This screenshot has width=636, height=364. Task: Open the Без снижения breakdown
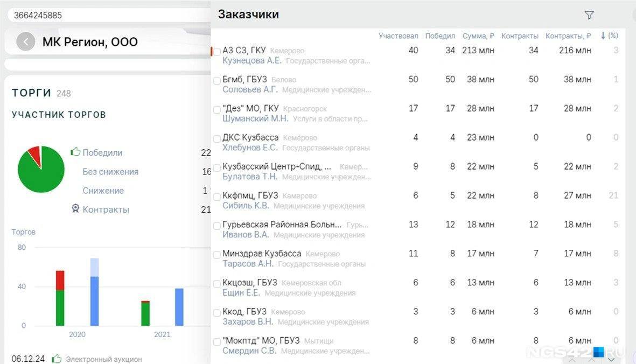[110, 172]
